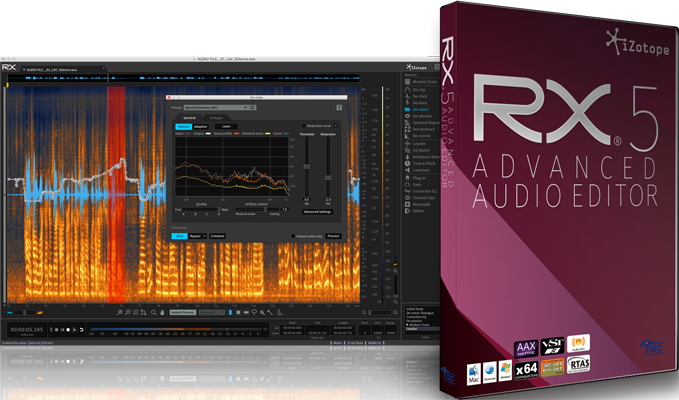Switch to the Spectral tab
This screenshot has width=679, height=400.
tap(189, 118)
